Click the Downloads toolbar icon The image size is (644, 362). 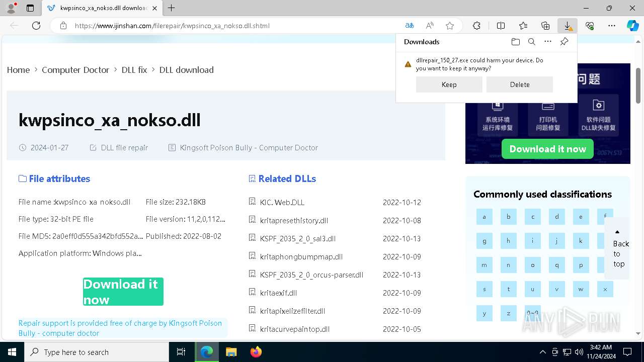click(x=568, y=26)
